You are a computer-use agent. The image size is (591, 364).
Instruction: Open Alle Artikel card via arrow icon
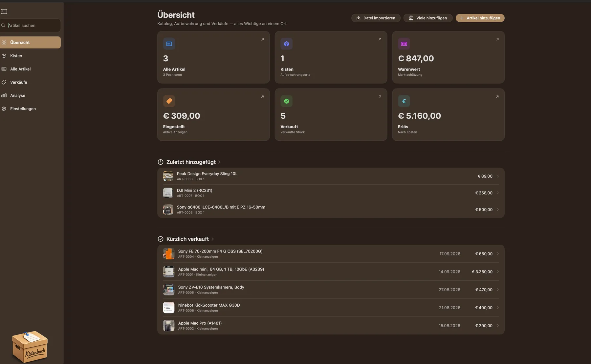point(262,39)
